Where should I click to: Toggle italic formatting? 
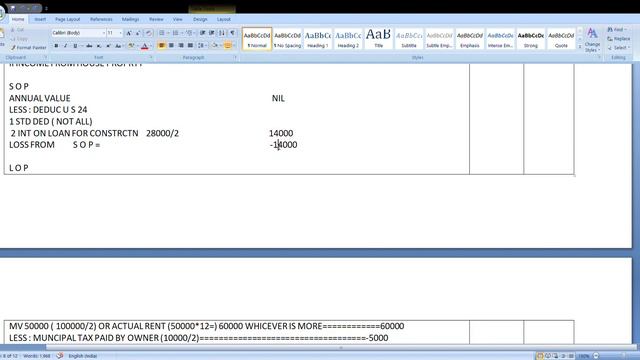65,46
